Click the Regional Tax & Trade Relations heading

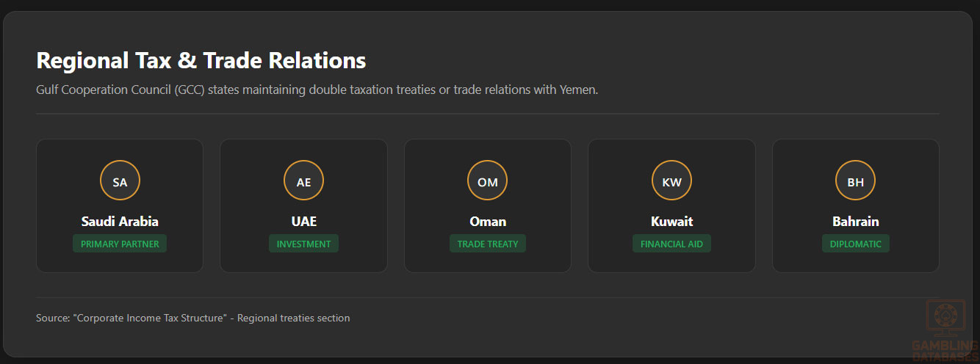coord(201,60)
